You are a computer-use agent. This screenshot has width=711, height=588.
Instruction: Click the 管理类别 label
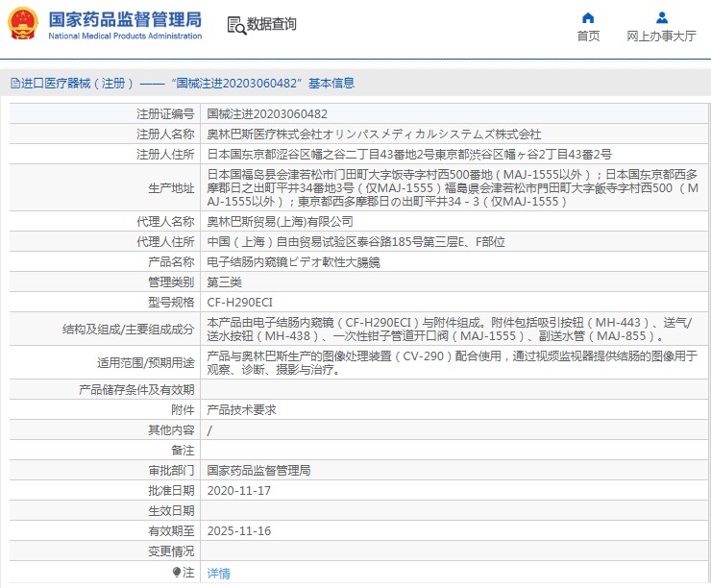[171, 282]
